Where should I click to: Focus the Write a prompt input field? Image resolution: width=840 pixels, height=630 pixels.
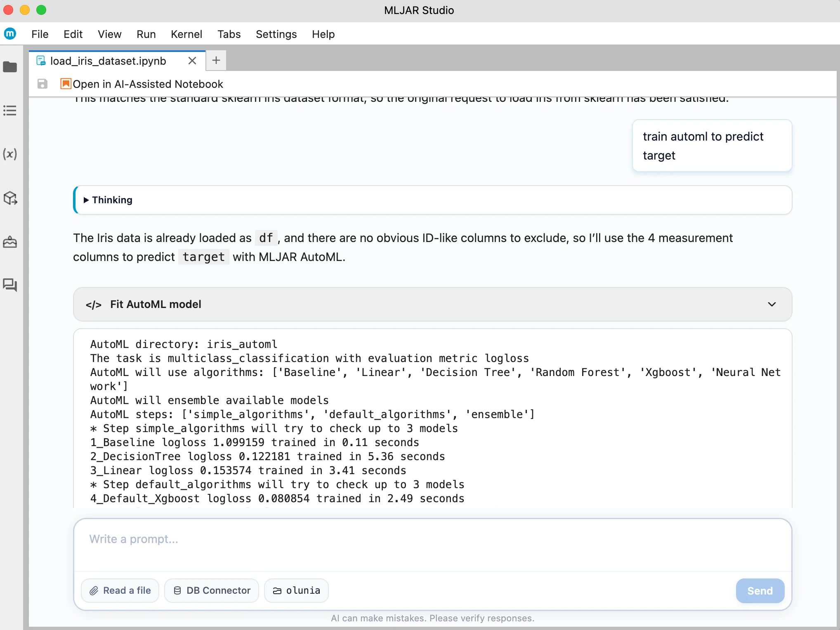pyautogui.click(x=432, y=545)
